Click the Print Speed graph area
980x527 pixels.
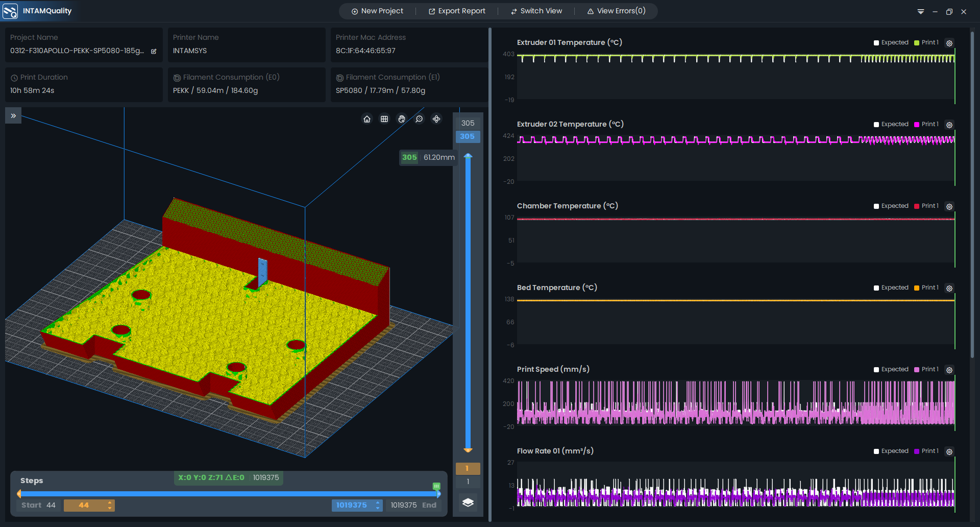click(x=736, y=403)
